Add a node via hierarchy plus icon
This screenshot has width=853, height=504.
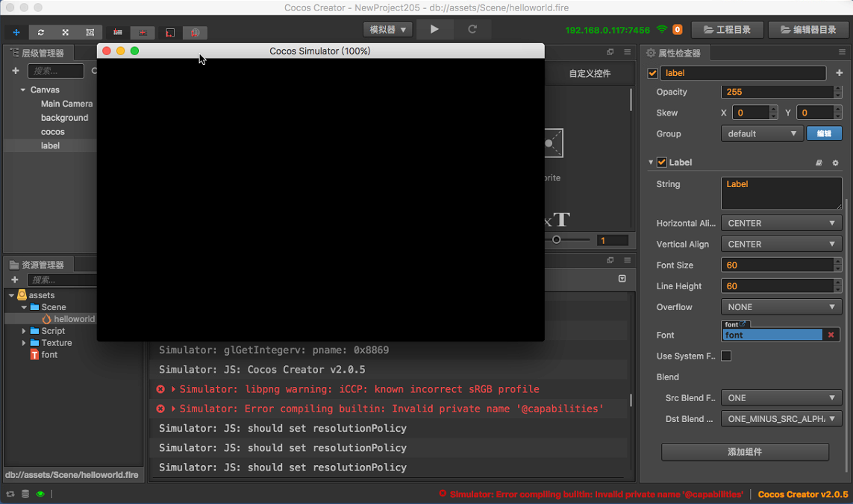pyautogui.click(x=15, y=71)
